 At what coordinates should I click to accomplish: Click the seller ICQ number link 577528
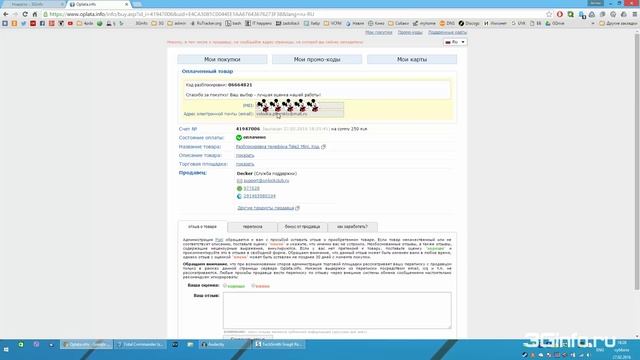[251, 189]
